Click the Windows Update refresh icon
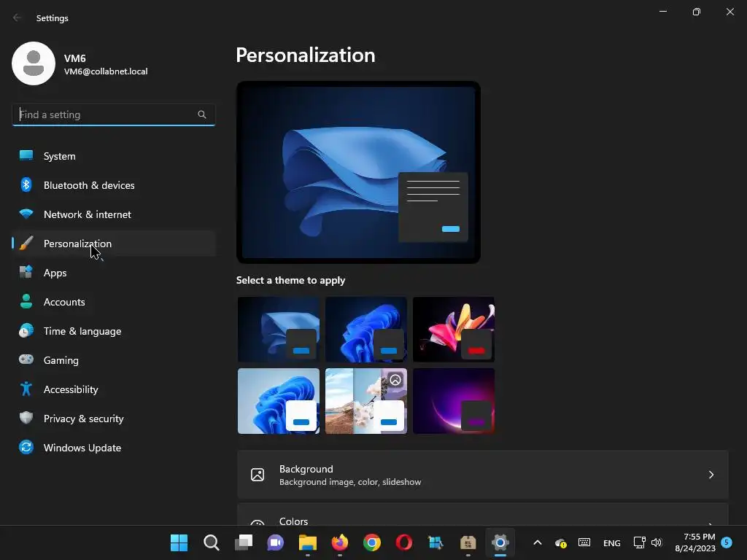The image size is (747, 560). coord(26,447)
